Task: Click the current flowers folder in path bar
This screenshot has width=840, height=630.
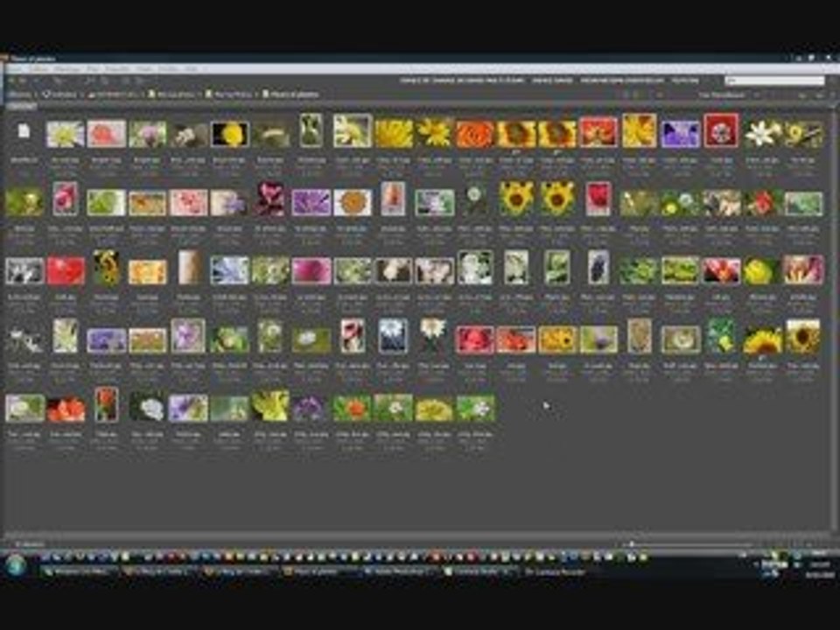Action: click(x=290, y=94)
